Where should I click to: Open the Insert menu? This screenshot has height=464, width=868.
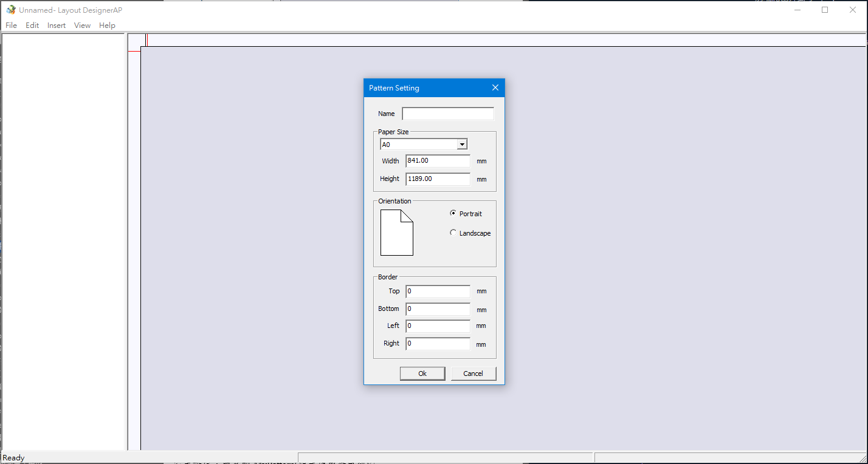[57, 26]
